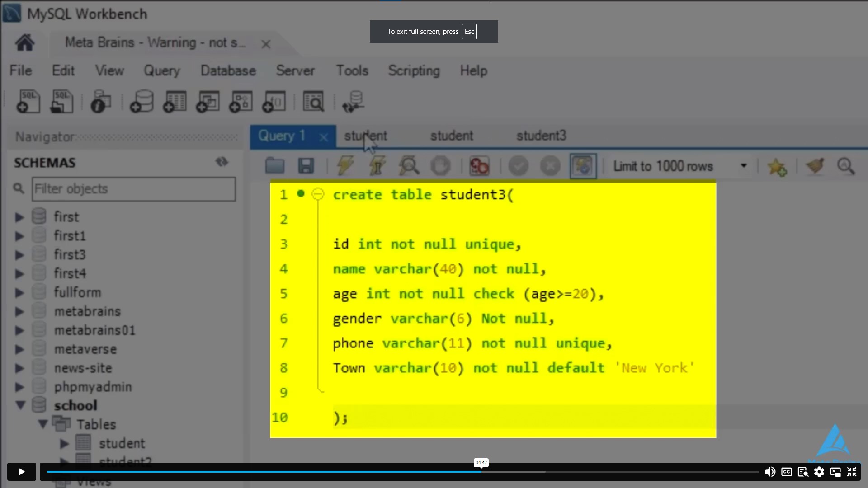Mute the video volume

770,472
